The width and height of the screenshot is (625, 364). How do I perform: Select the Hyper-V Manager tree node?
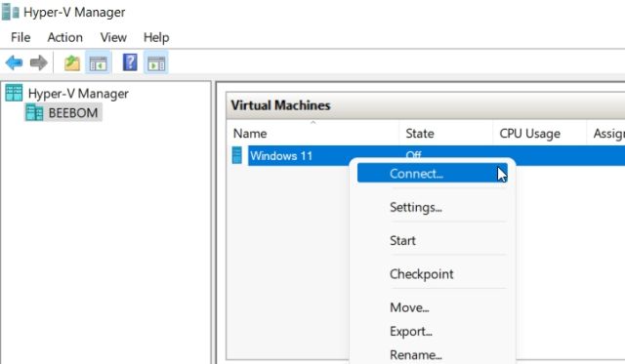tap(78, 94)
